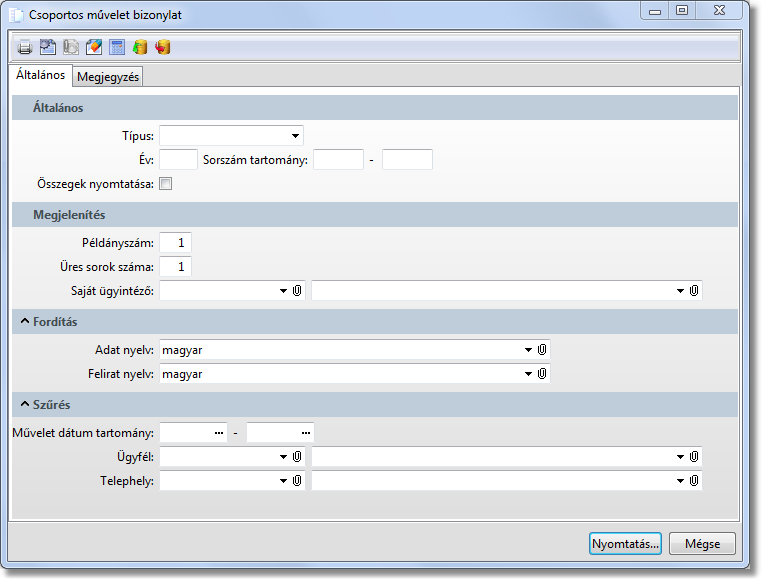Switch to the Általános tab
The height and width of the screenshot is (581, 762).
(40, 75)
